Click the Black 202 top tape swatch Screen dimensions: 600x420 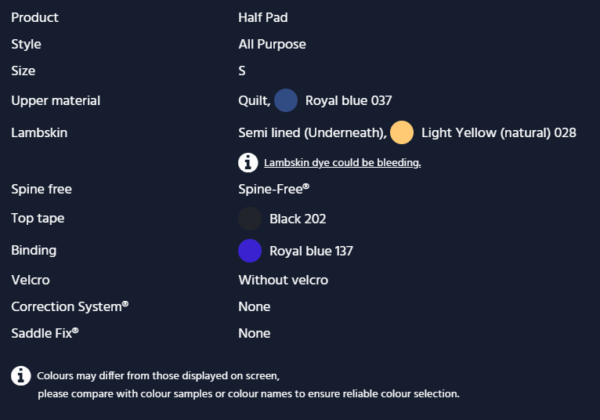click(250, 218)
